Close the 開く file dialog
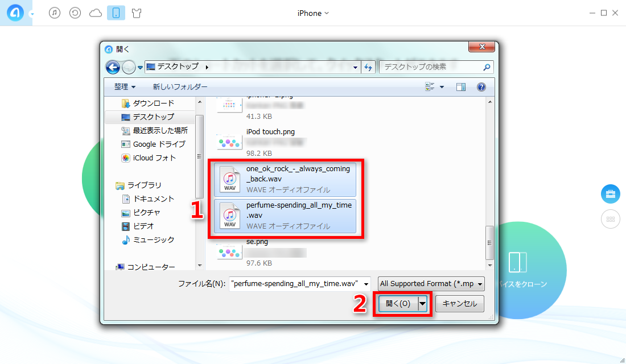 coord(481,47)
